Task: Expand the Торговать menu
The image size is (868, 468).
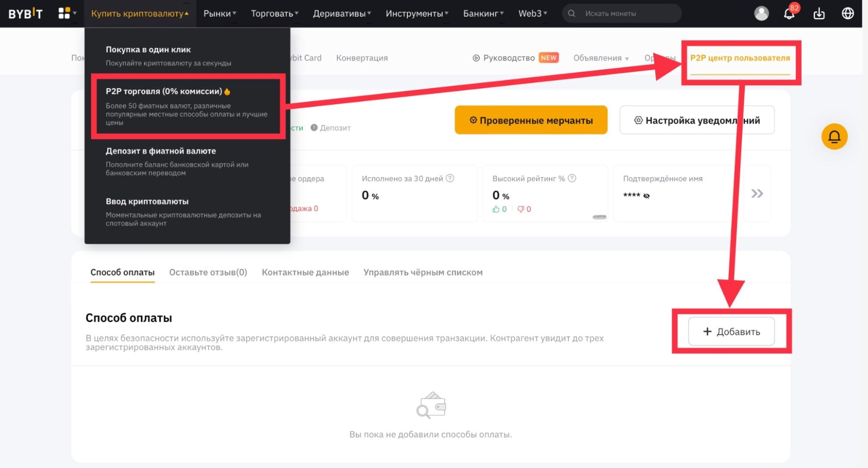Action: [274, 13]
